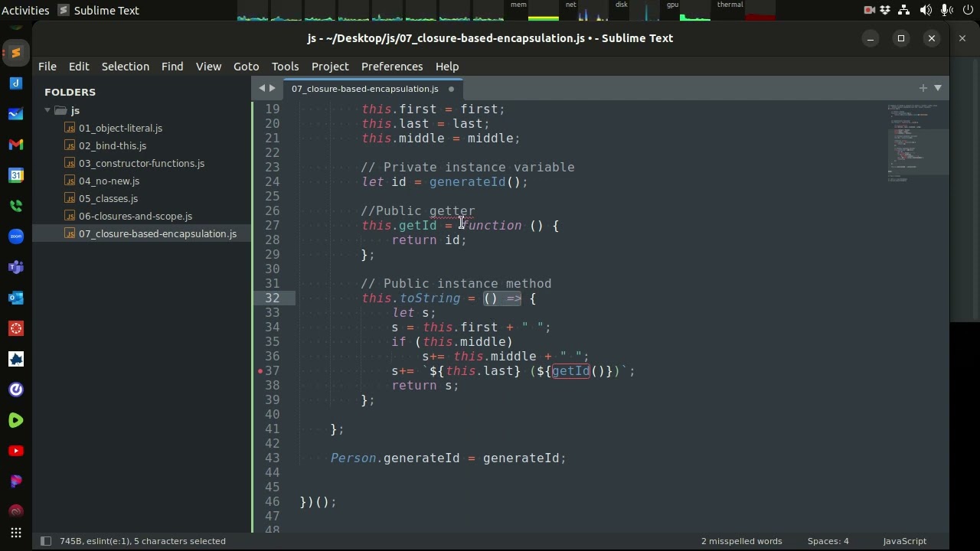Select 07_closure-based-encapsulation.js in sidebar
980x551 pixels.
coord(158,233)
